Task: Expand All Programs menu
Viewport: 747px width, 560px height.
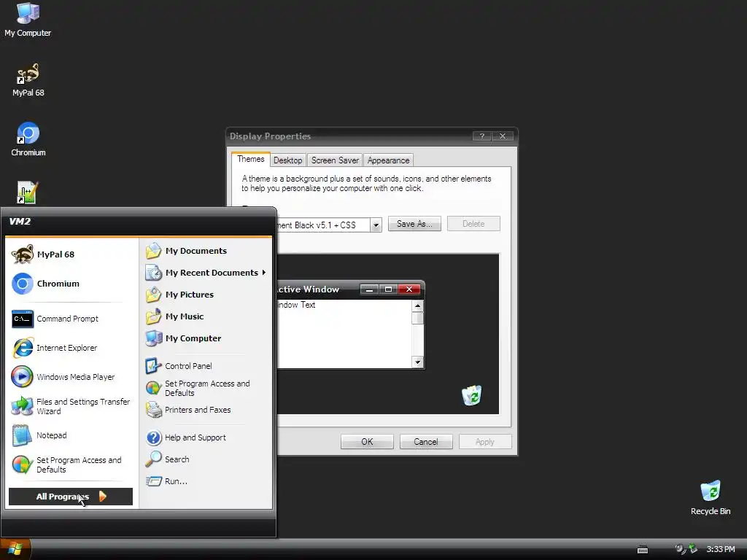Action: click(x=71, y=497)
